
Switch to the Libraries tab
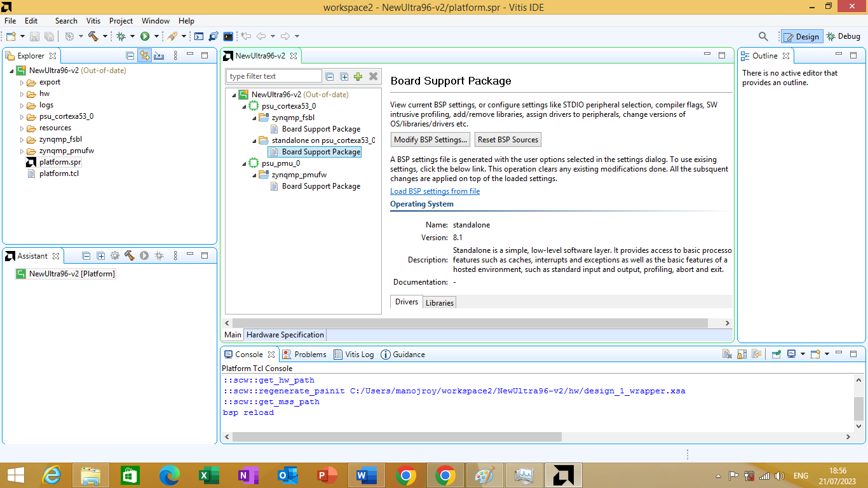coord(440,302)
